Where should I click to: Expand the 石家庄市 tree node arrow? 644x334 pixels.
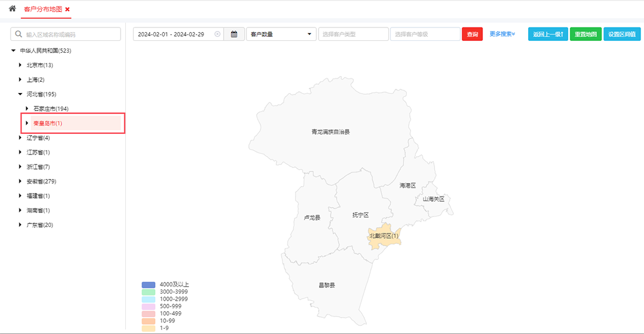pyautogui.click(x=27, y=109)
